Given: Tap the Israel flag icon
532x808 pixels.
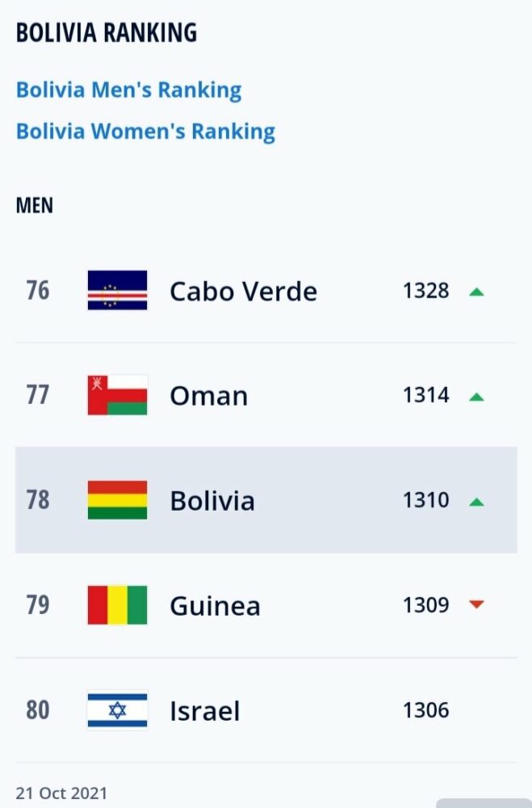Looking at the screenshot, I should click(117, 710).
